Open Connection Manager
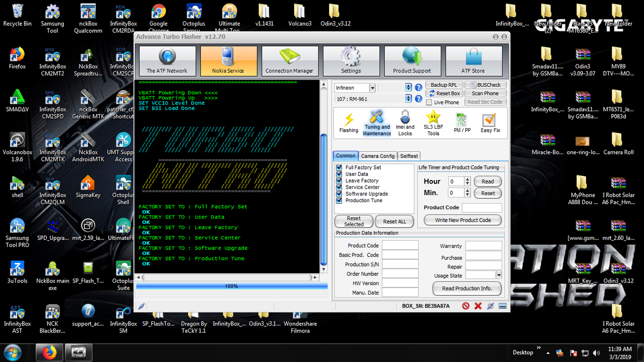This screenshot has width=644, height=362. coord(290,61)
